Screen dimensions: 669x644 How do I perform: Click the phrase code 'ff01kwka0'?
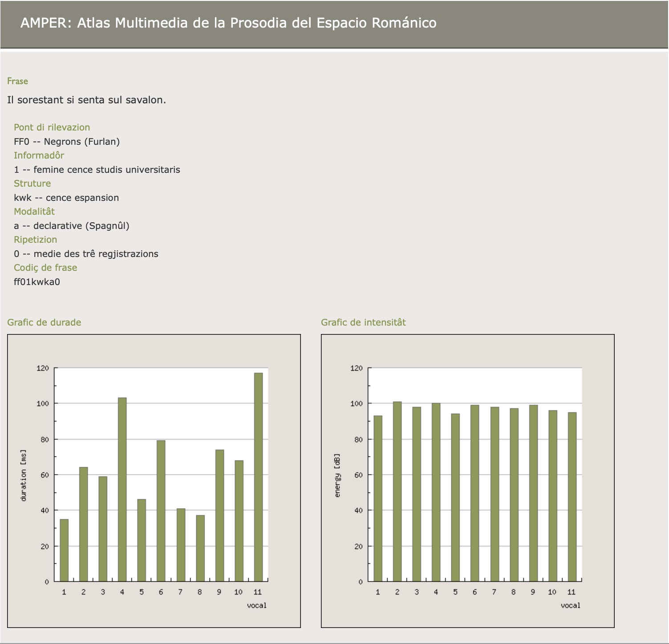point(37,282)
